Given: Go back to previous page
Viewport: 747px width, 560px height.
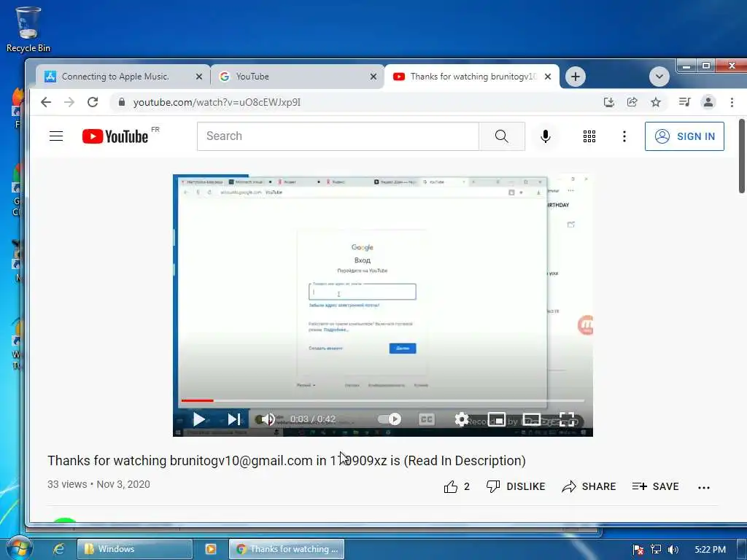Looking at the screenshot, I should [x=46, y=102].
